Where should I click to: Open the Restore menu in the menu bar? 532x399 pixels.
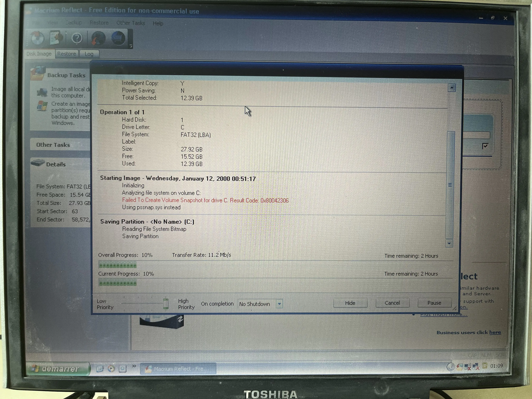click(99, 23)
